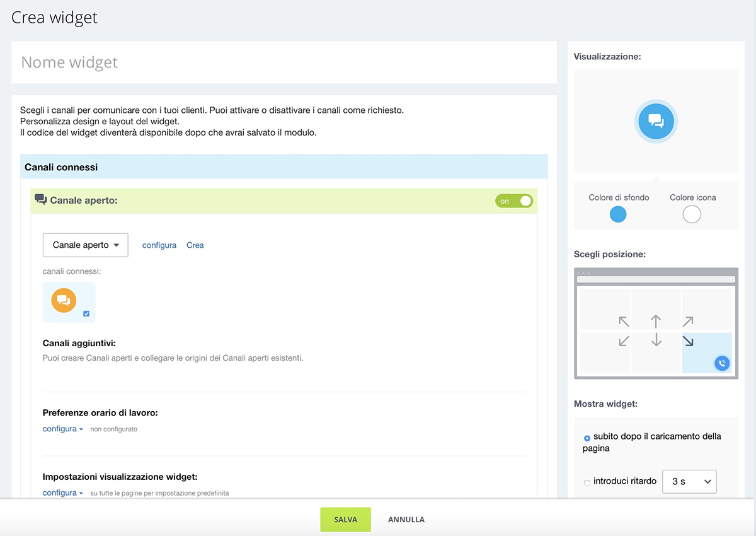Open the 3 s delay dropdown
The height and width of the screenshot is (536, 756).
690,481
